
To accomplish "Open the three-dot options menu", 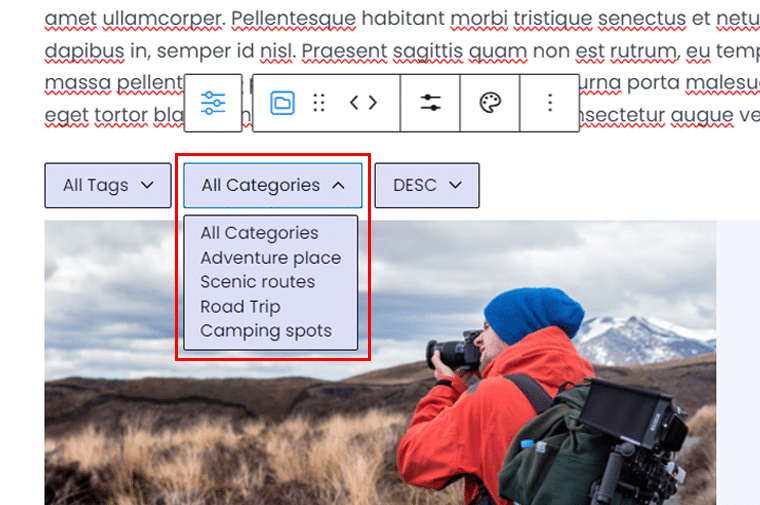I will pos(550,103).
